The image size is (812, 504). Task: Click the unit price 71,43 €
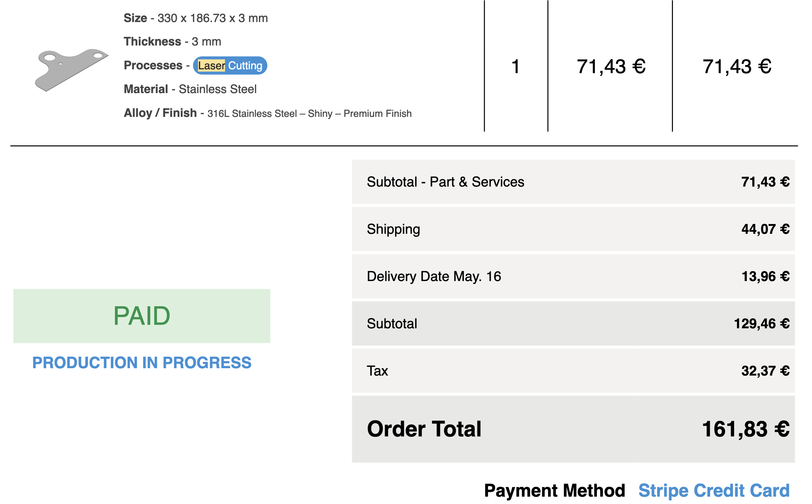pyautogui.click(x=611, y=66)
